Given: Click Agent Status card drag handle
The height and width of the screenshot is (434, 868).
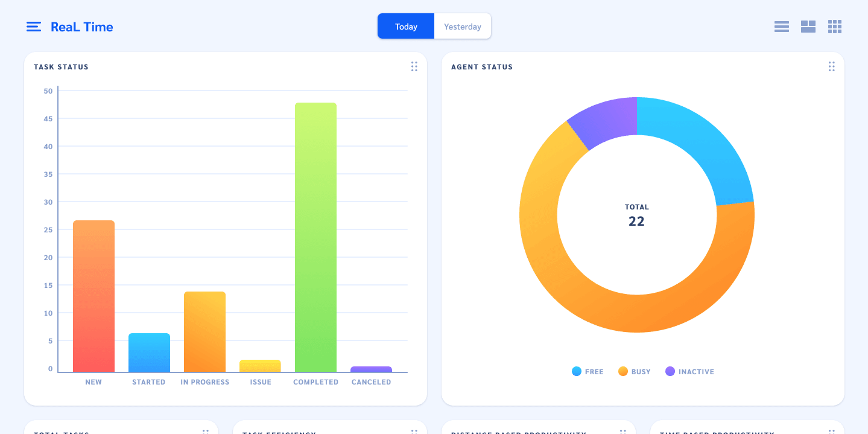Looking at the screenshot, I should pyautogui.click(x=831, y=66).
